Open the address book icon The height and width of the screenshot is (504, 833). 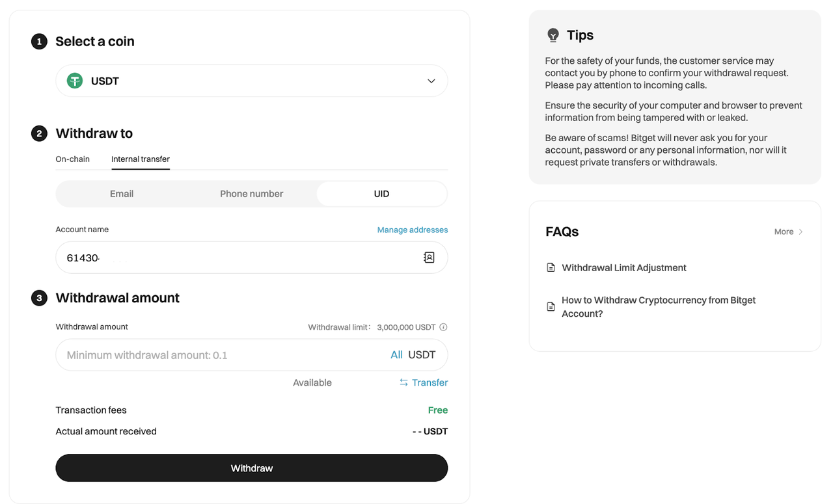(429, 258)
